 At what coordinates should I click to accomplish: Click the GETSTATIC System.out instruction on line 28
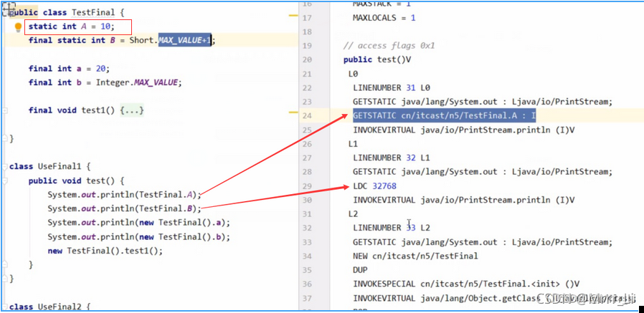pyautogui.click(x=483, y=171)
